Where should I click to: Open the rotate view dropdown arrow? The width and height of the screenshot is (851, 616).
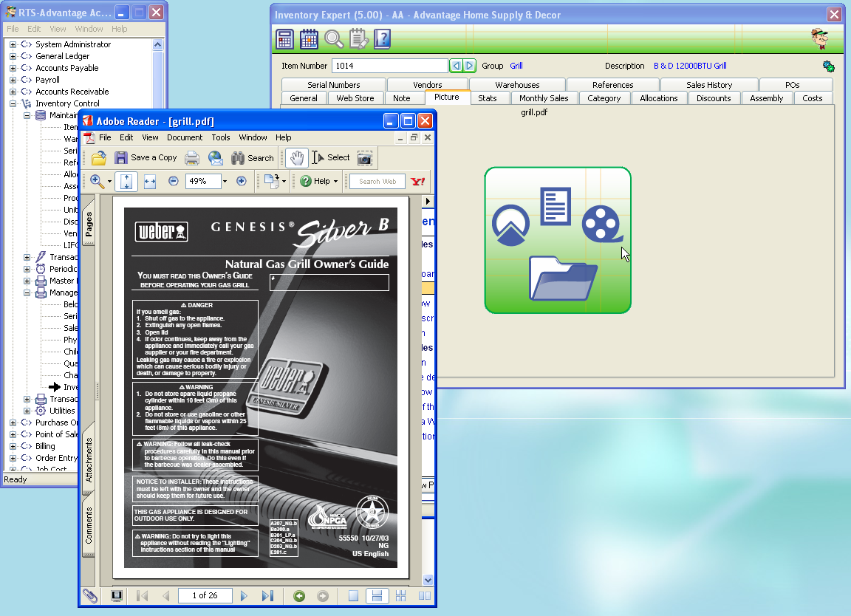(x=284, y=181)
